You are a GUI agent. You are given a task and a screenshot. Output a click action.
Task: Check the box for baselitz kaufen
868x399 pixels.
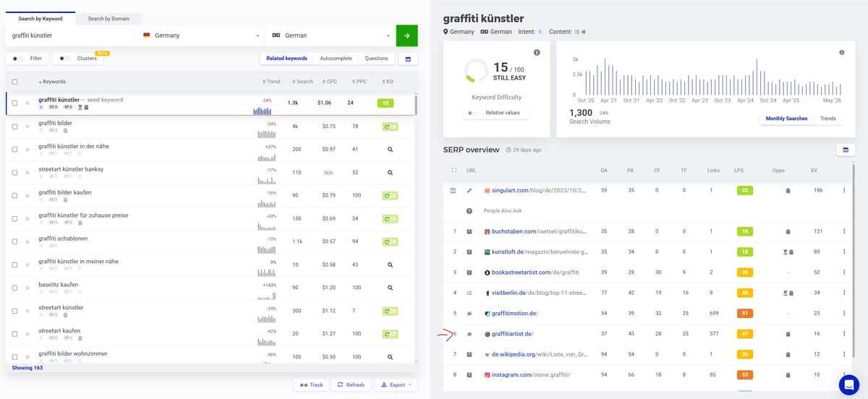click(x=15, y=288)
